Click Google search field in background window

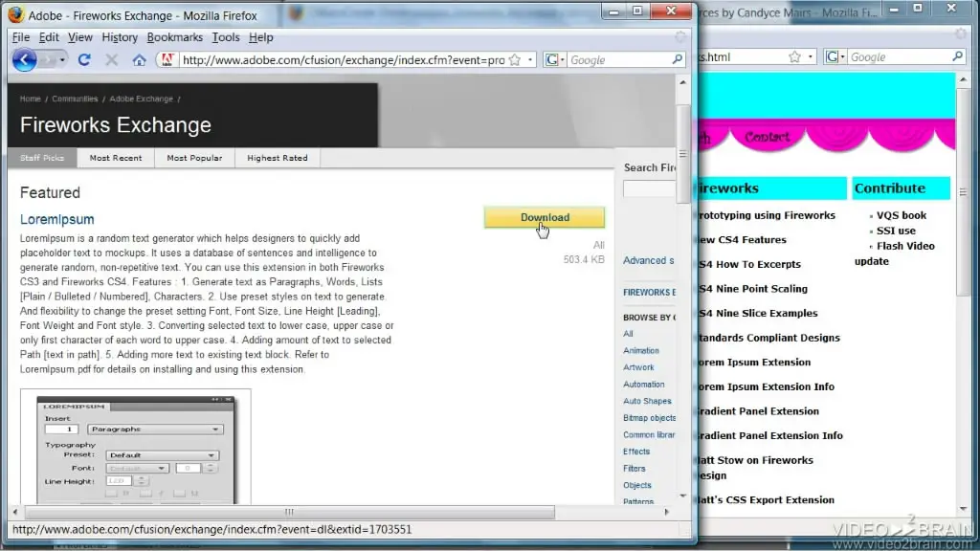click(x=900, y=56)
